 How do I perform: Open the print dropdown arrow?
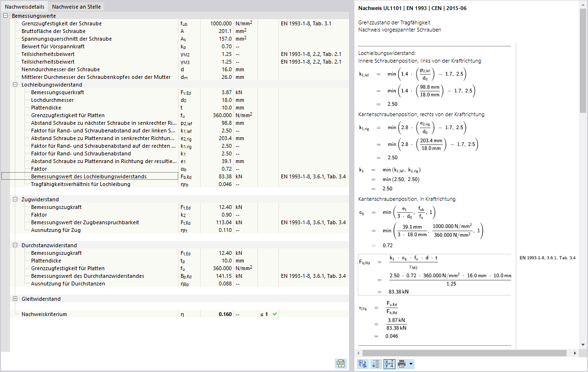click(411, 364)
